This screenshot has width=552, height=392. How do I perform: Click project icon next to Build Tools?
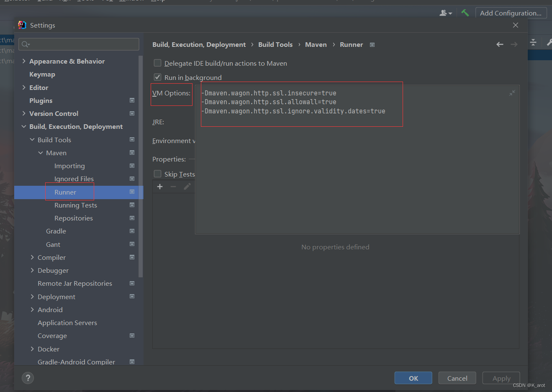pos(132,139)
